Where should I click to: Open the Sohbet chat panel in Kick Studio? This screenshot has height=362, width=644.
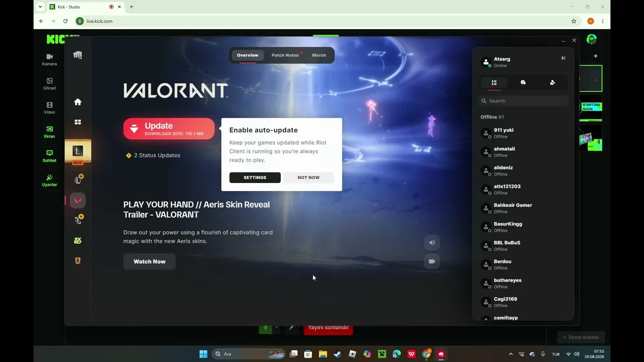pyautogui.click(x=49, y=156)
